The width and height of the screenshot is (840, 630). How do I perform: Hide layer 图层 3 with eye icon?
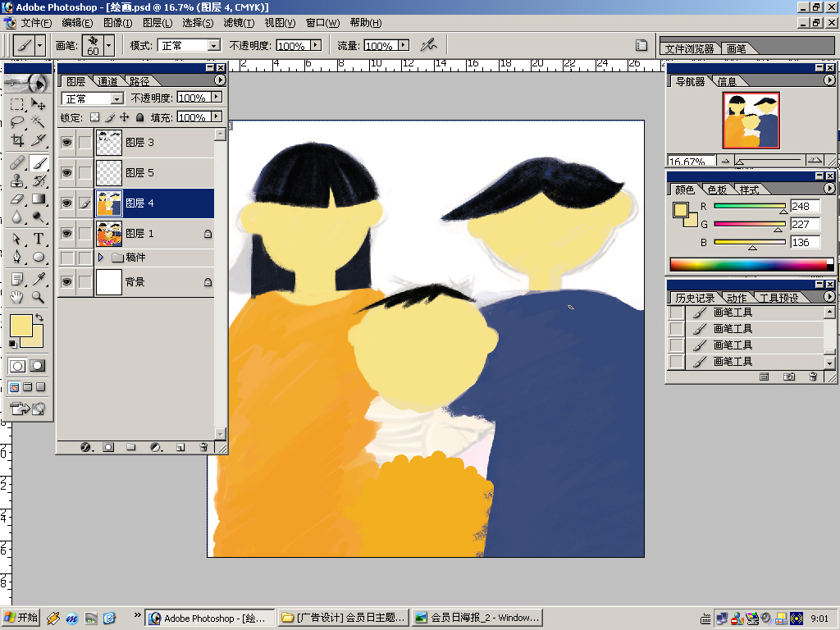[66, 143]
